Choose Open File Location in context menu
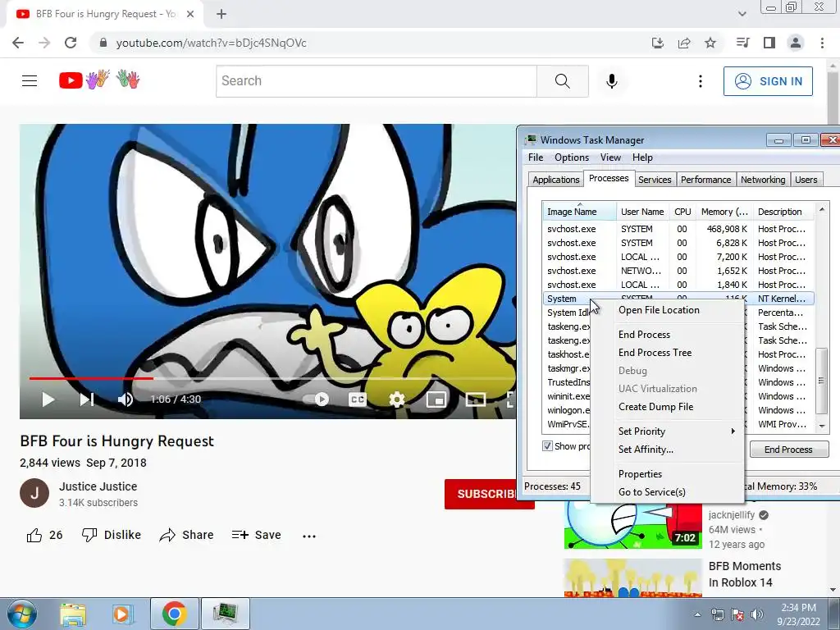 [x=659, y=310]
